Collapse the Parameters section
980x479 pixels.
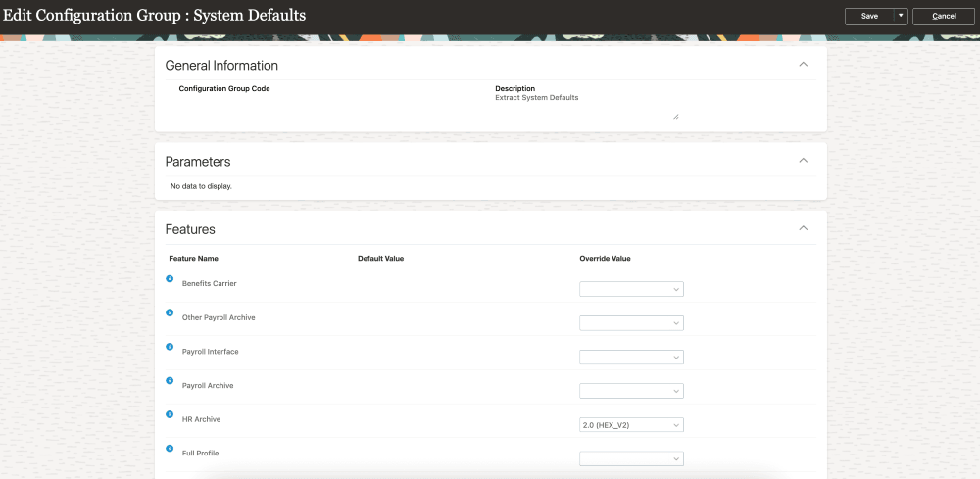coord(804,161)
